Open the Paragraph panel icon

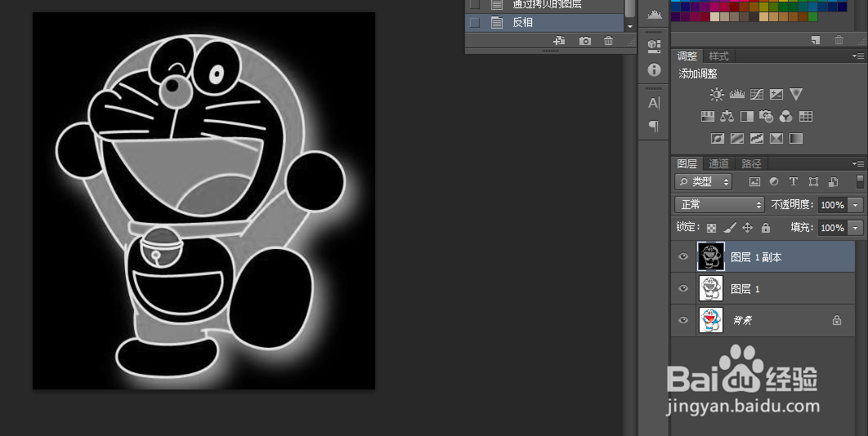point(654,127)
